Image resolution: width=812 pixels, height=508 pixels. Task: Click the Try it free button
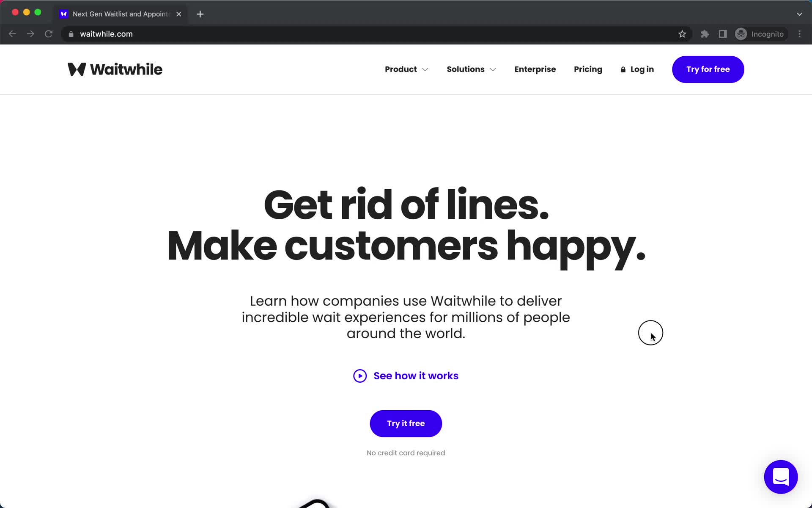tap(406, 423)
